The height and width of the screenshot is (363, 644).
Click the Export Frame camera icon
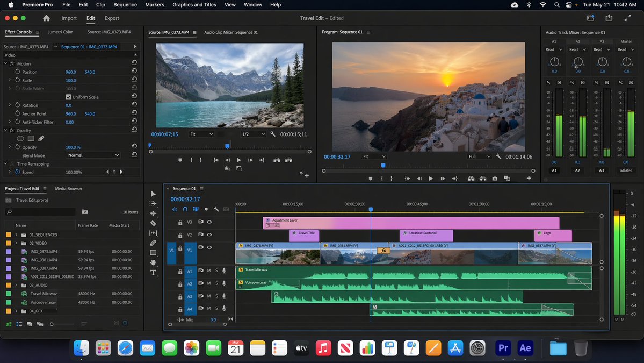pos(495,178)
